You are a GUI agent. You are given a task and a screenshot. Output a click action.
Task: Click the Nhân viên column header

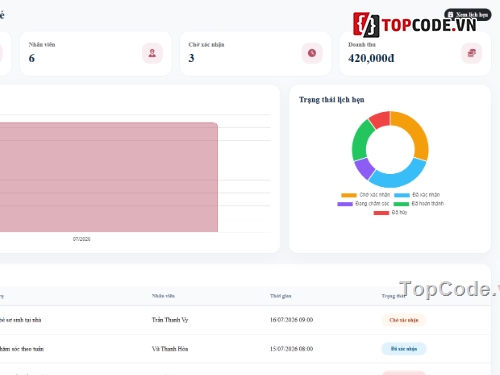click(x=163, y=296)
